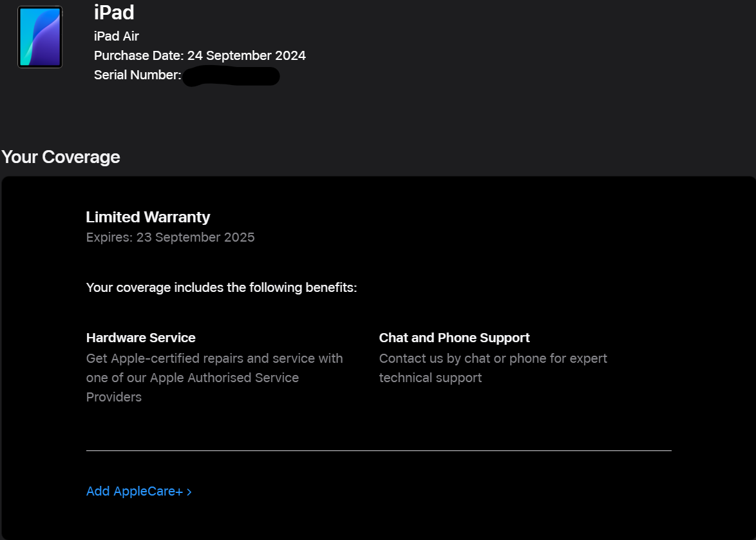756x540 pixels.
Task: Open the Add AppleCare+ link
Action: click(139, 491)
